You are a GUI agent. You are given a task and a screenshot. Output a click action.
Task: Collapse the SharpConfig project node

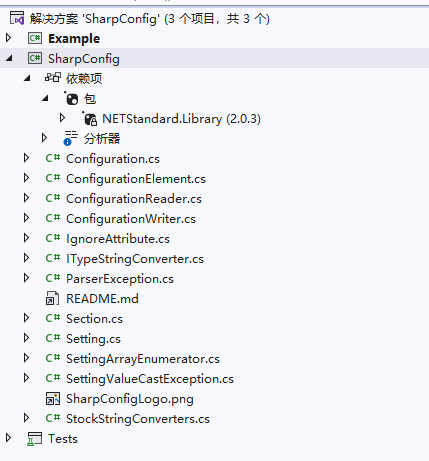pyautogui.click(x=9, y=59)
